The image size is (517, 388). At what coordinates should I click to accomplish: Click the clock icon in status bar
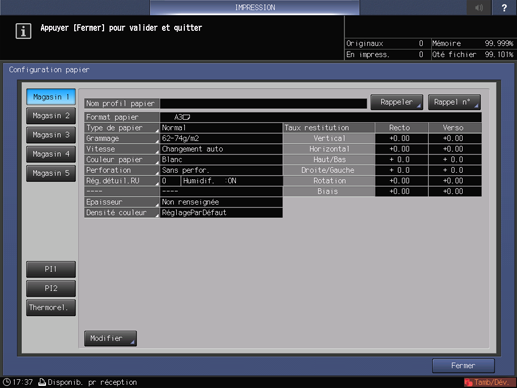tap(7, 382)
